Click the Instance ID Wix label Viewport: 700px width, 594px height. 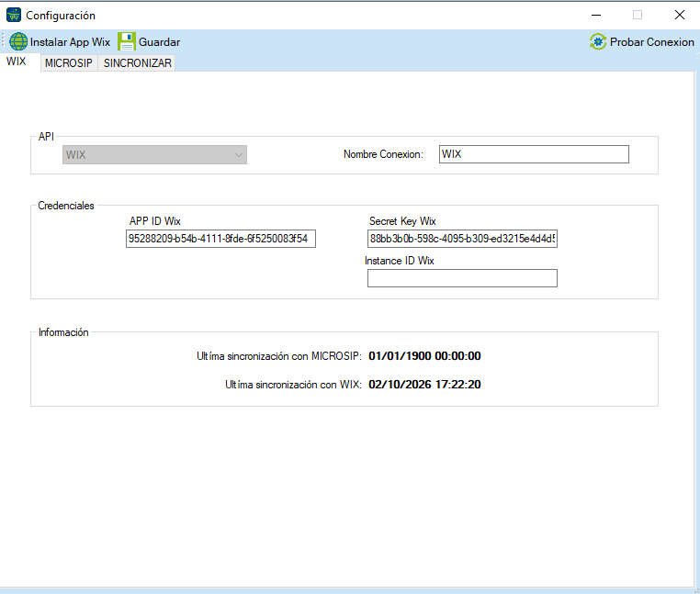pyautogui.click(x=399, y=261)
